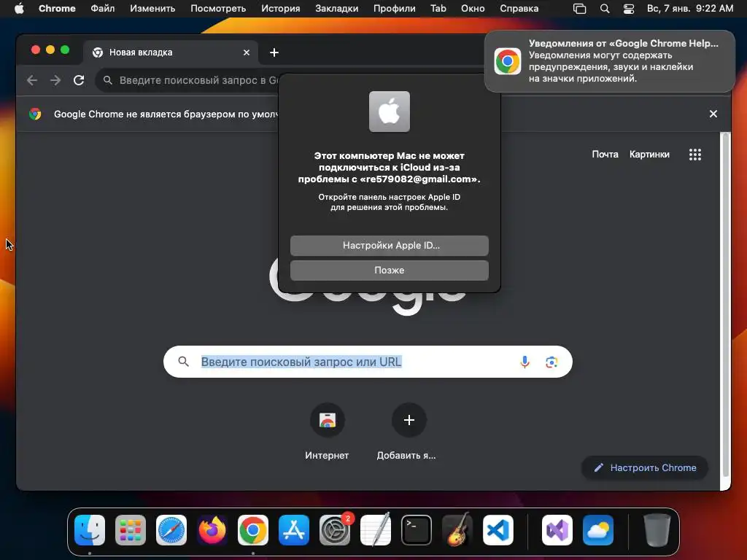Open Finder from the Dock
747x560 pixels.
click(90, 529)
